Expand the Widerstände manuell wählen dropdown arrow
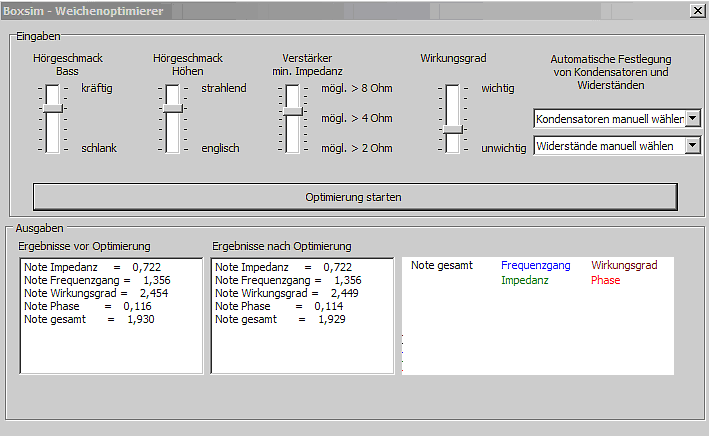The height and width of the screenshot is (436, 709). (692, 146)
